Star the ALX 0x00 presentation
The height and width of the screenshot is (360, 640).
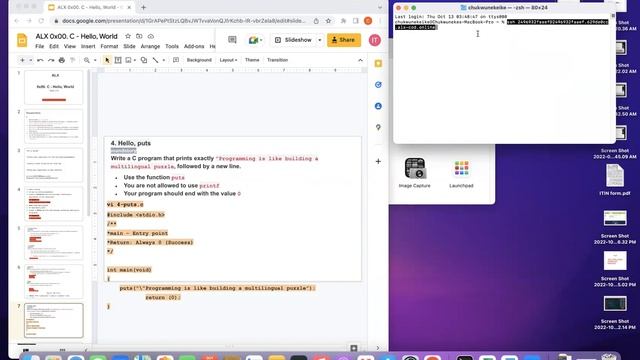tap(128, 36)
